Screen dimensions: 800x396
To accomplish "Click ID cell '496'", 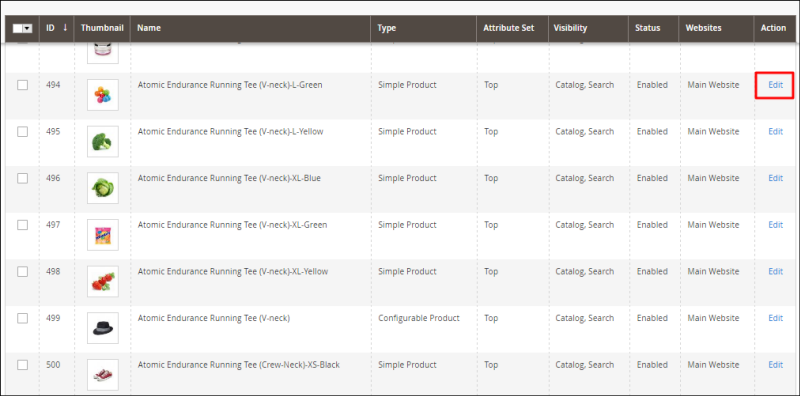I will (53, 178).
